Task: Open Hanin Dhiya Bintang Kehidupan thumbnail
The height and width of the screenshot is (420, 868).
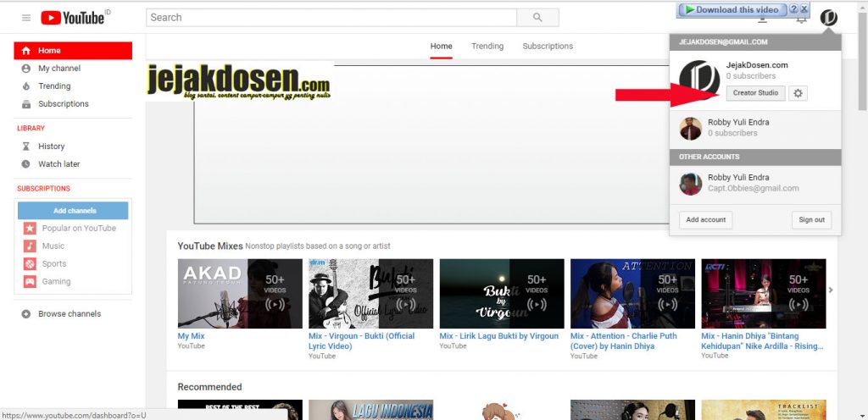Action: (x=764, y=294)
